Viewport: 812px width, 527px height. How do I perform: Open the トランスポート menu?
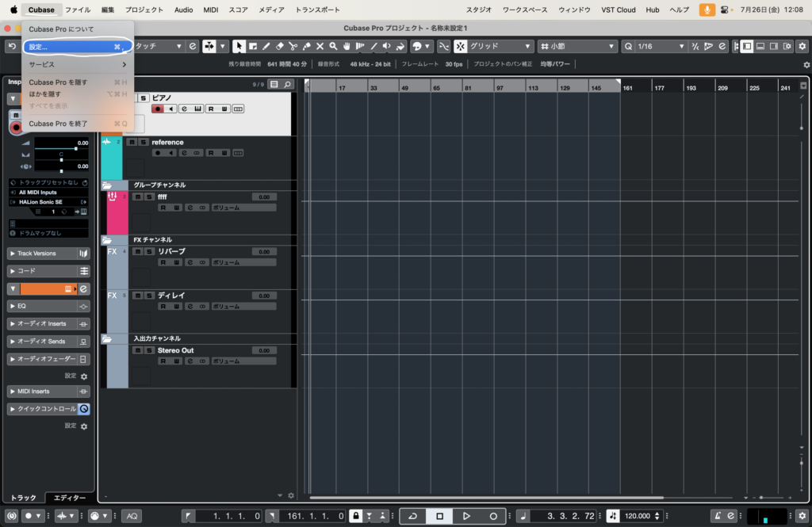[x=317, y=10]
